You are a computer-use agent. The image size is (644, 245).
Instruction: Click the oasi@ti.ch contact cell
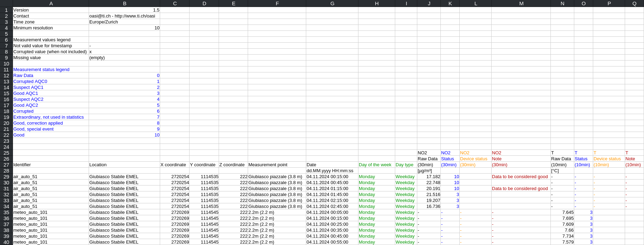tap(124, 16)
